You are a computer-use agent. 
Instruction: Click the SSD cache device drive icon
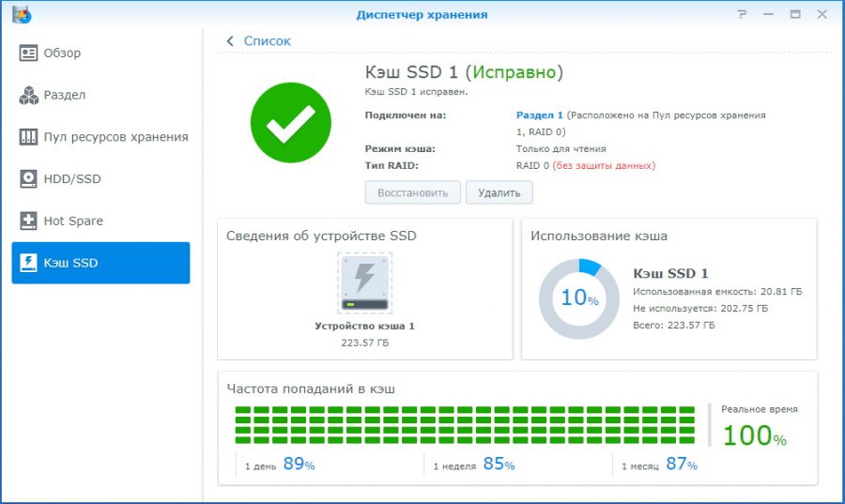(x=365, y=283)
